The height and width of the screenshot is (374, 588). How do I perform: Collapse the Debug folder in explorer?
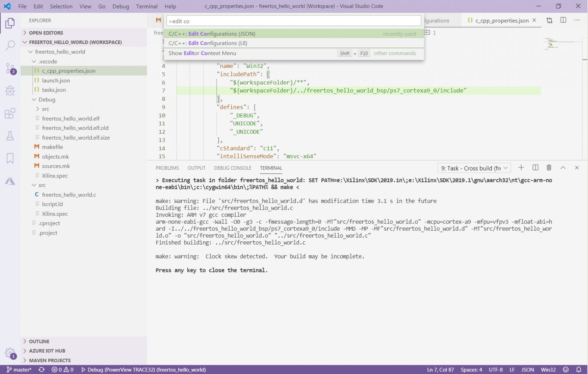coord(46,100)
